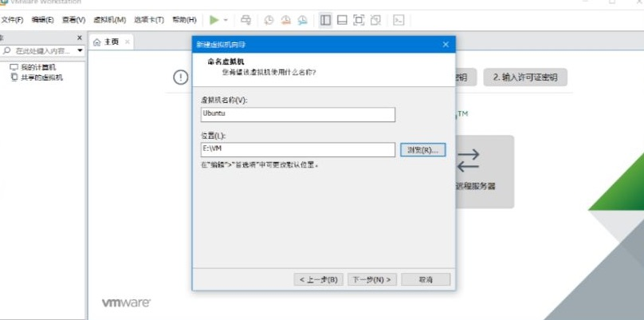Click the 下一步(N) > button

[x=372, y=279]
